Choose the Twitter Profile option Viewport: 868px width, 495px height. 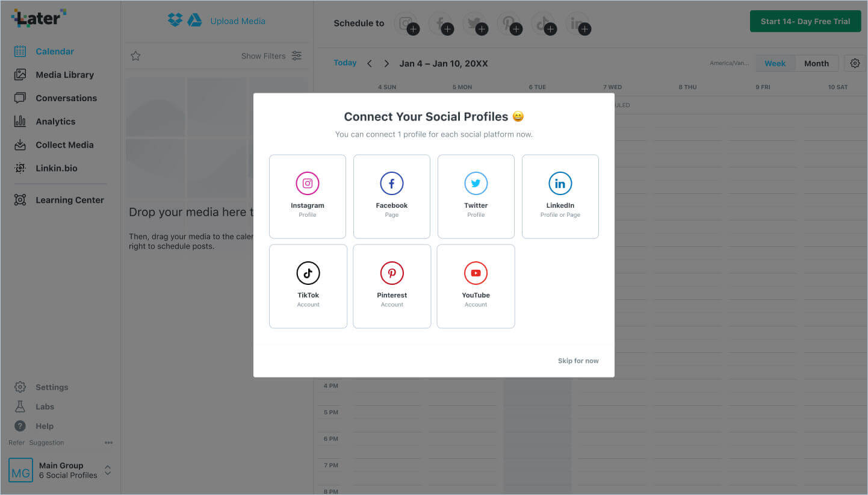pyautogui.click(x=476, y=196)
